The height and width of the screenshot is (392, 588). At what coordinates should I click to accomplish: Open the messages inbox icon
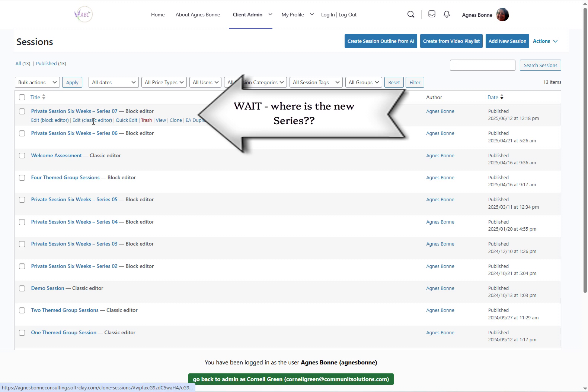pos(432,14)
